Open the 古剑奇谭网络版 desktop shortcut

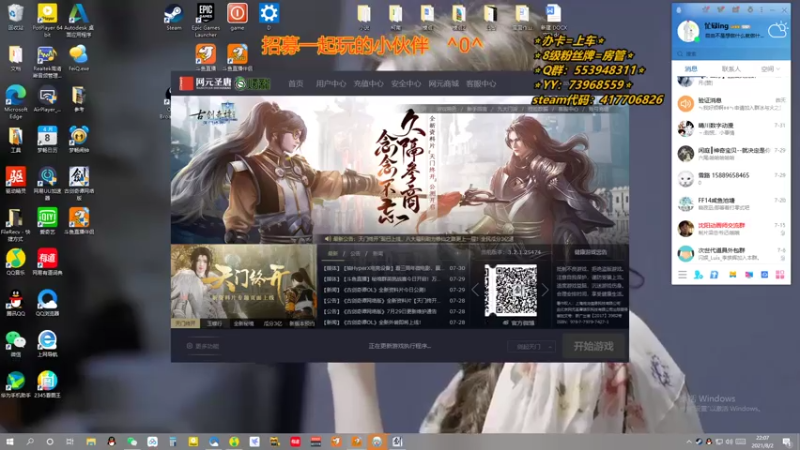79,184
